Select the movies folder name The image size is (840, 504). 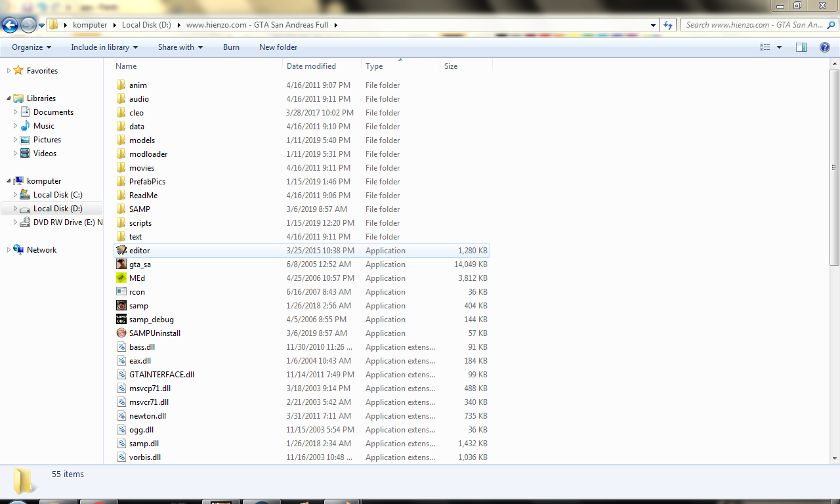pos(142,168)
